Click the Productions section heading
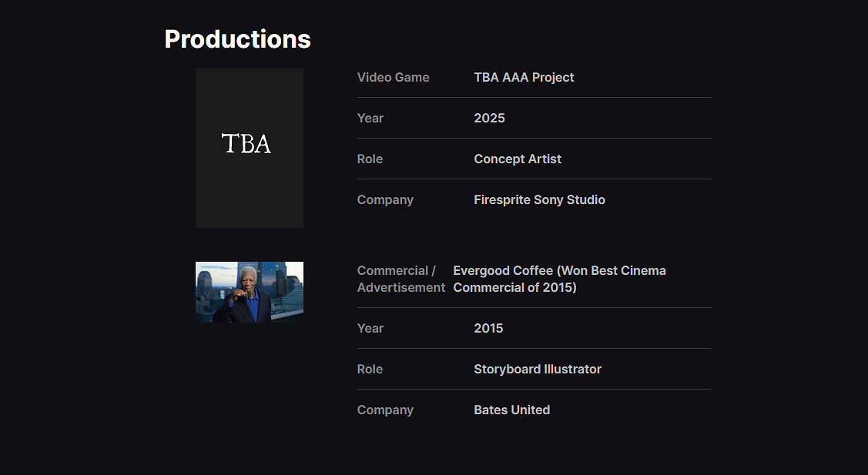 (x=237, y=39)
